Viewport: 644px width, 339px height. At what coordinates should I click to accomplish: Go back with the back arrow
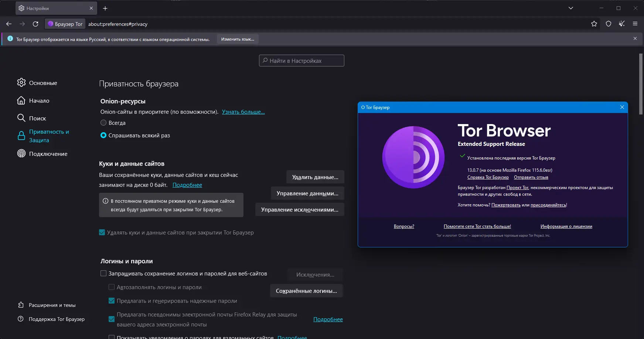pos(9,24)
